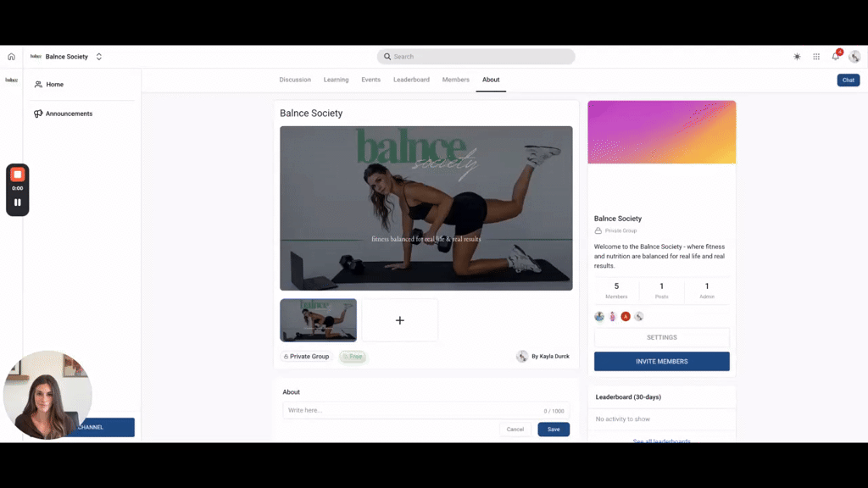This screenshot has width=868, height=488.
Task: Click the plus tile to add image
Action: click(400, 320)
